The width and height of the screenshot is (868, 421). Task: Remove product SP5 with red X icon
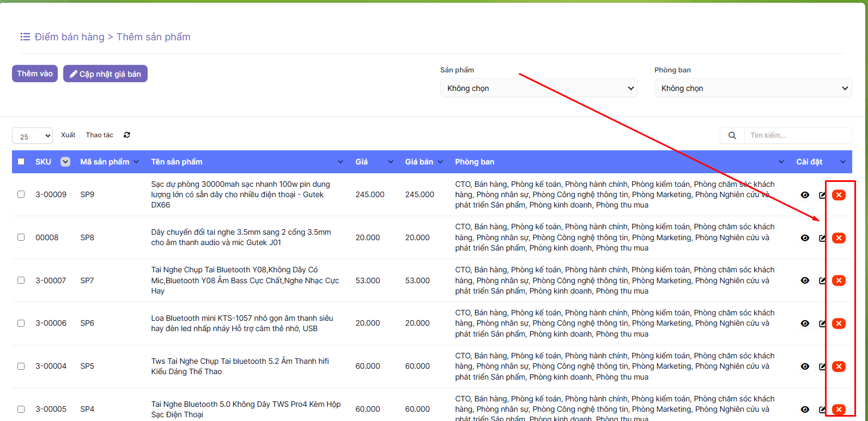click(839, 367)
